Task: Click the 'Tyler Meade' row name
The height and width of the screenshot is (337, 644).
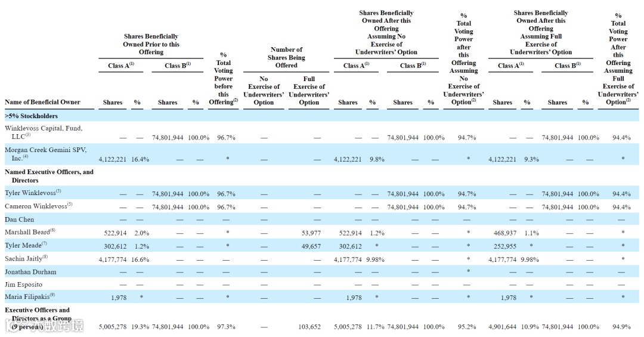Action: 26,245
